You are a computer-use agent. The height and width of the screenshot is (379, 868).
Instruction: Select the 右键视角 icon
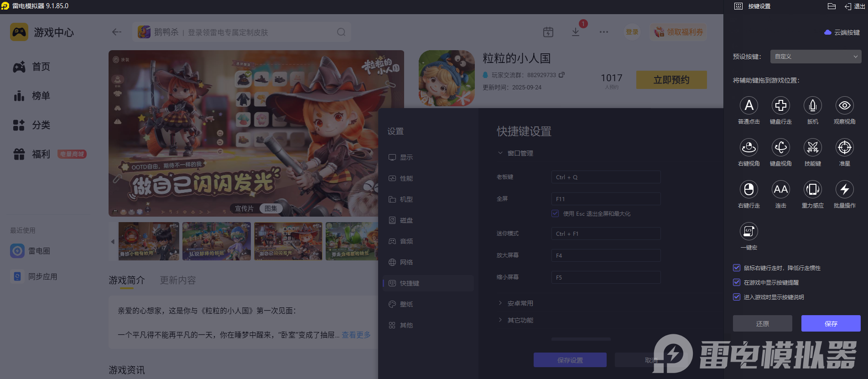coord(748,147)
